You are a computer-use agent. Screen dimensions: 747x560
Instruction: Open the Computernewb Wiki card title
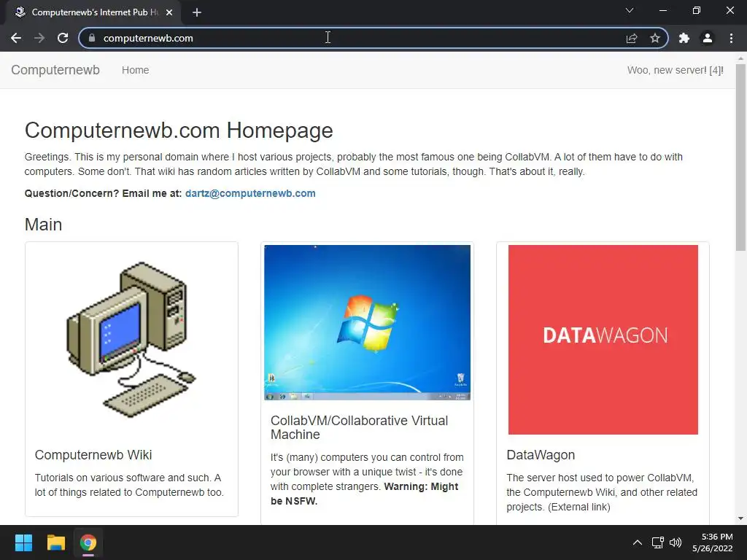click(x=93, y=455)
